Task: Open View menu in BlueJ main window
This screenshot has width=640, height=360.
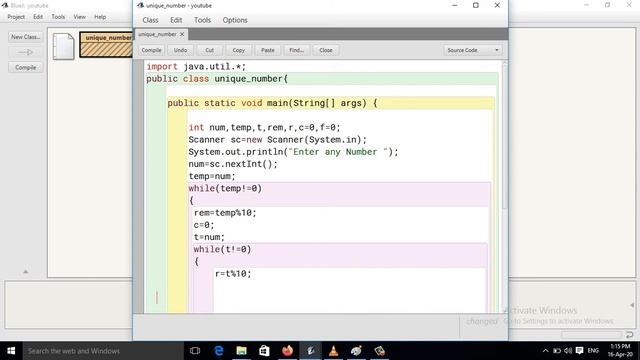Action: pos(80,17)
